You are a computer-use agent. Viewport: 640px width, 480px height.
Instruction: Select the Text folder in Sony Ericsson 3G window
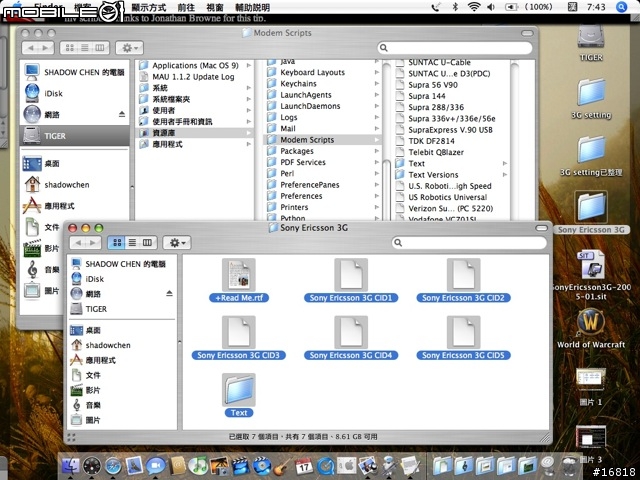(239, 395)
